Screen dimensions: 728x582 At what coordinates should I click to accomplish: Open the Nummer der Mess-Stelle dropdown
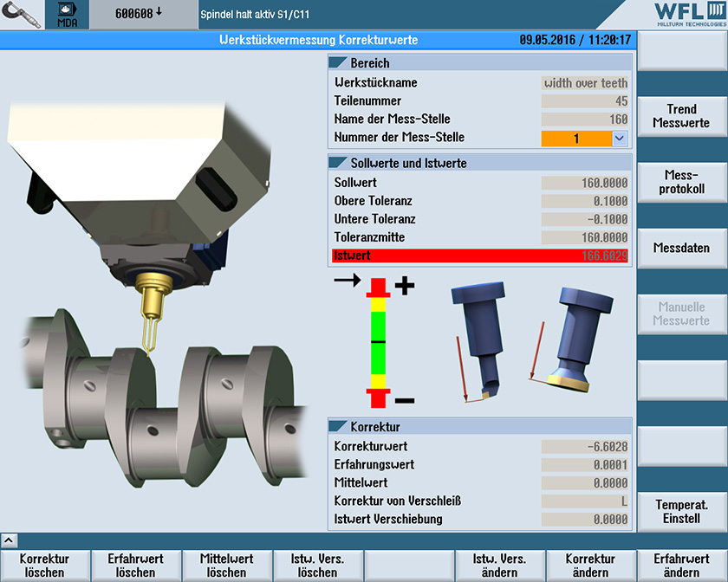coord(619,138)
